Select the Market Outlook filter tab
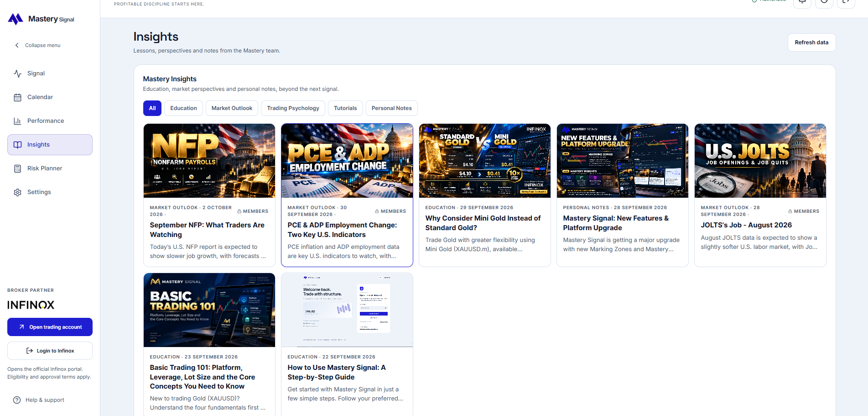The image size is (868, 416). click(x=232, y=108)
